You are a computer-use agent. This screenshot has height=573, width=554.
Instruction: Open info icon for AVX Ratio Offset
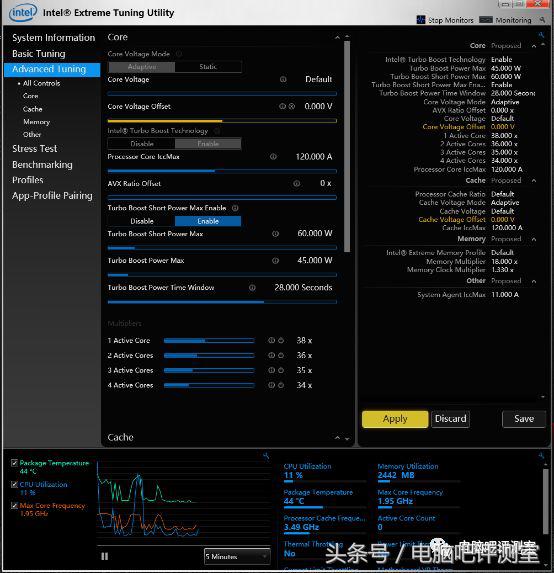click(x=297, y=183)
